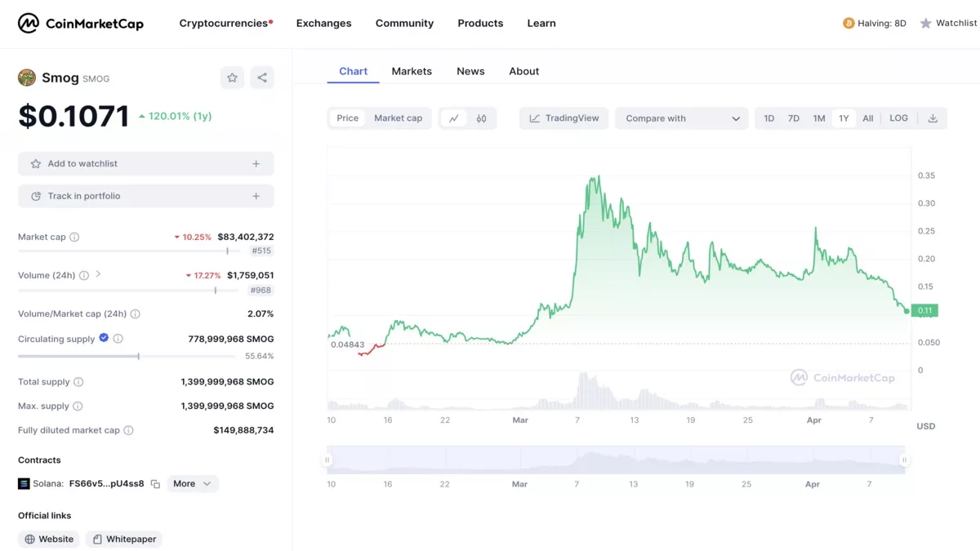Expand the More contracts dropdown

click(x=193, y=484)
